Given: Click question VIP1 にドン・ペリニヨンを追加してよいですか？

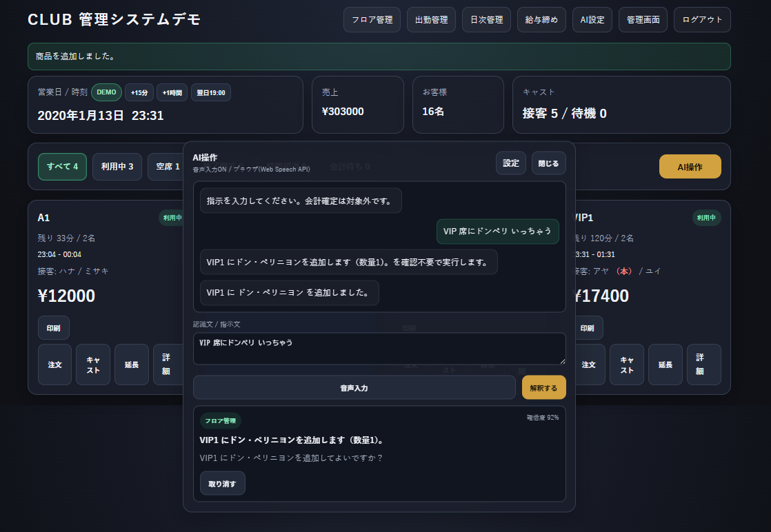Looking at the screenshot, I should [x=292, y=458].
